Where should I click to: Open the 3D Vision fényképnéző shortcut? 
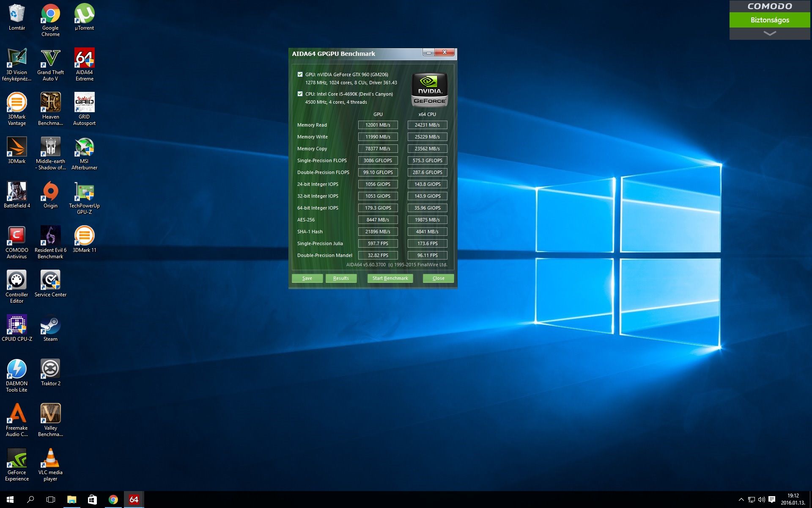[17, 64]
